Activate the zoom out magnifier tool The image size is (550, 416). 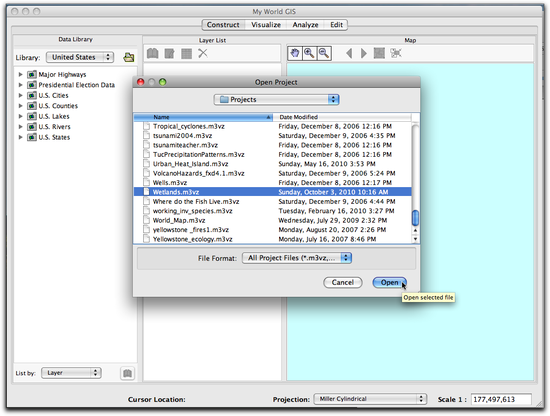click(x=324, y=53)
